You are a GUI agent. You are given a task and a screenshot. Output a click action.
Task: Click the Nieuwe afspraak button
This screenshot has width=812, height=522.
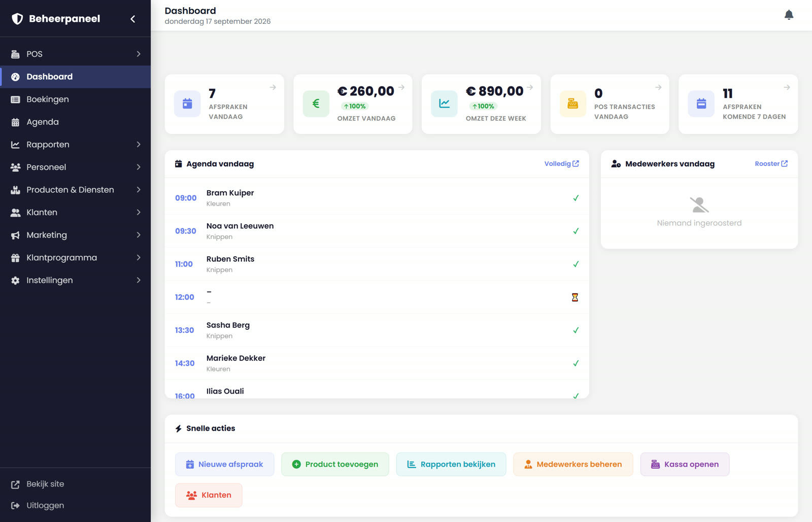click(225, 464)
